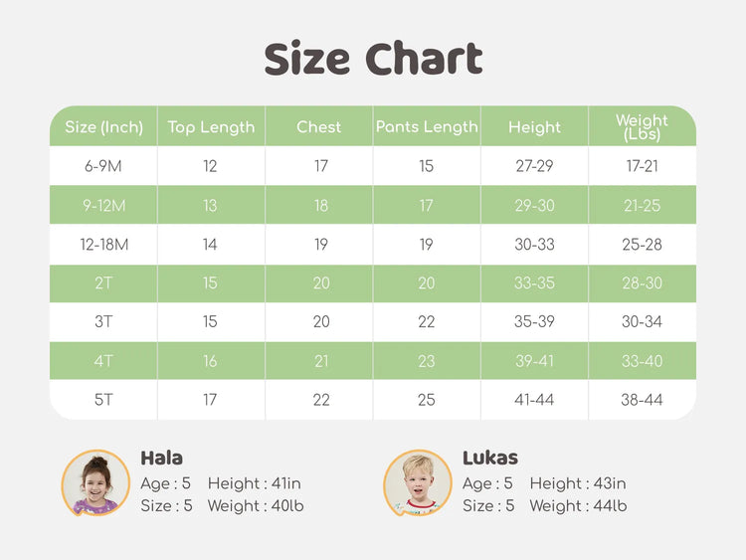Click Lukas's round avatar photo
Screen dimensions: 746x560
[x=418, y=482]
